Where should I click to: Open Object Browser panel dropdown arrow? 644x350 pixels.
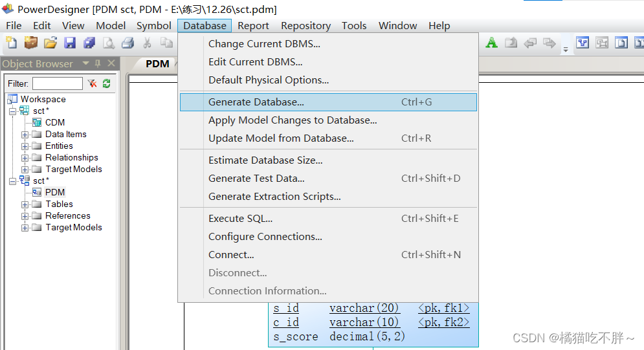pyautogui.click(x=85, y=63)
